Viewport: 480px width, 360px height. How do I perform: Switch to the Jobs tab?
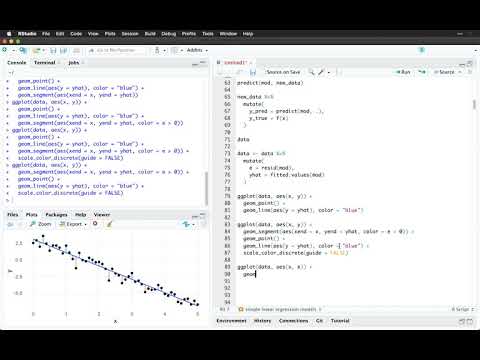coord(74,62)
